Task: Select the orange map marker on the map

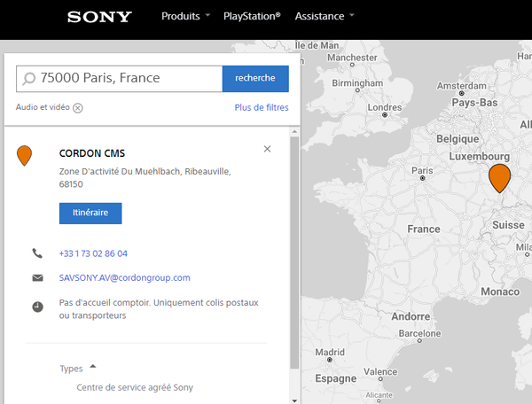Action: [500, 178]
